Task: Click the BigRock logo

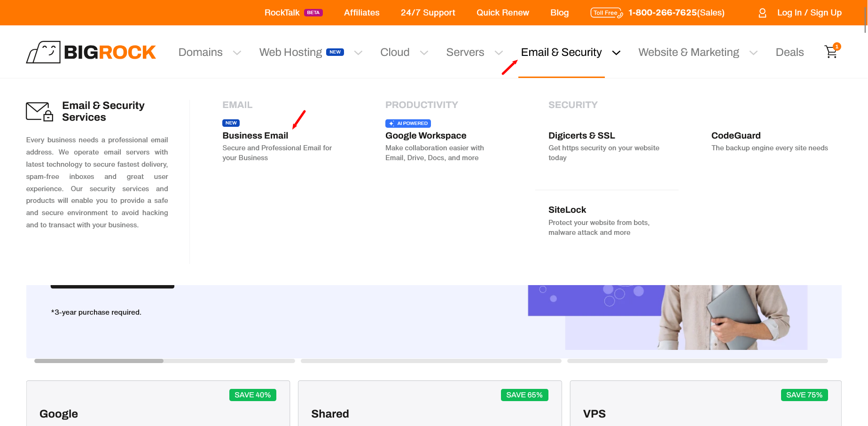Action: click(91, 52)
